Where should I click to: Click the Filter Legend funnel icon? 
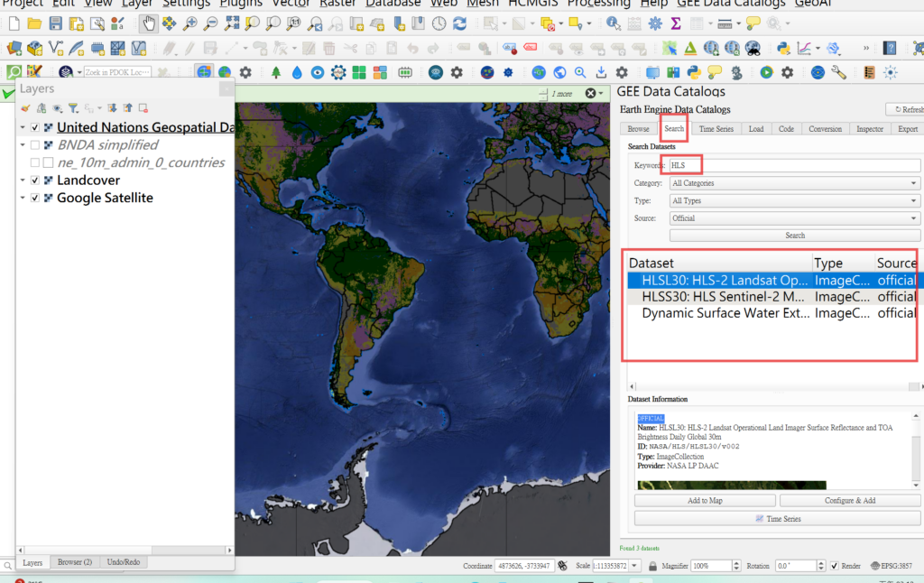pos(74,107)
